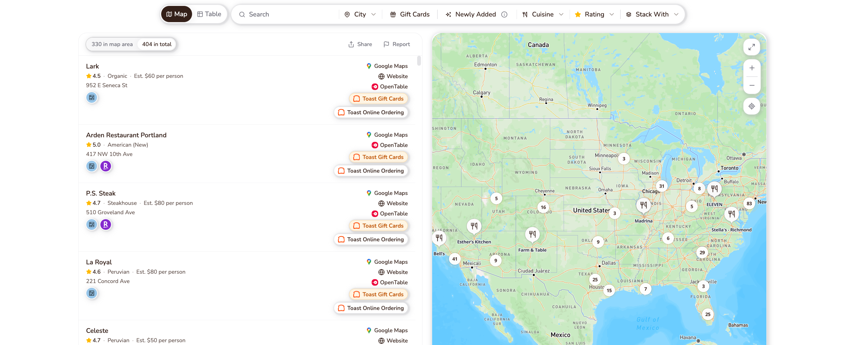Open the 25 restaurant cluster in Florida
Screen dimensions: 868x345
tap(708, 314)
